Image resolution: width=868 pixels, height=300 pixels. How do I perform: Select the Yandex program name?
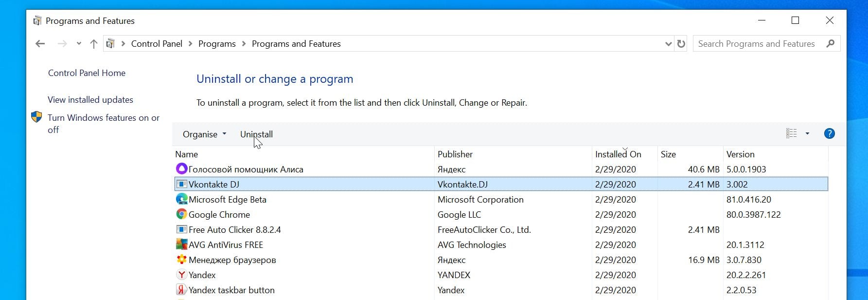(202, 275)
